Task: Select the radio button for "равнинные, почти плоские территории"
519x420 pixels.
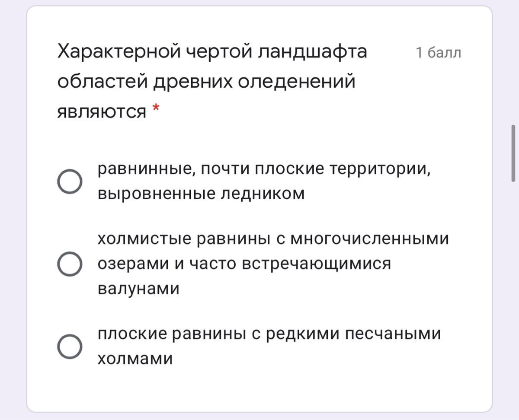Action: click(x=70, y=181)
